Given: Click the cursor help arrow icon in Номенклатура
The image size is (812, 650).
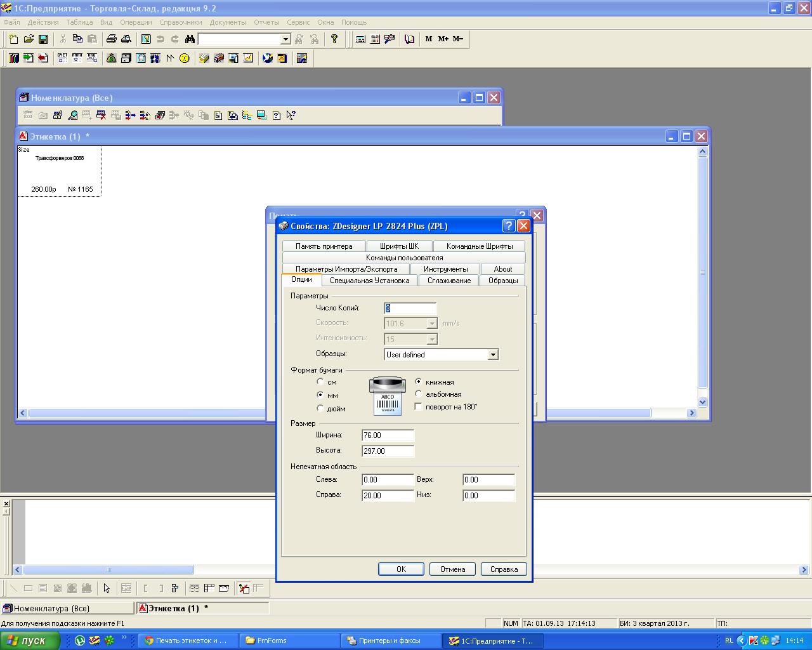Looking at the screenshot, I should [x=291, y=116].
